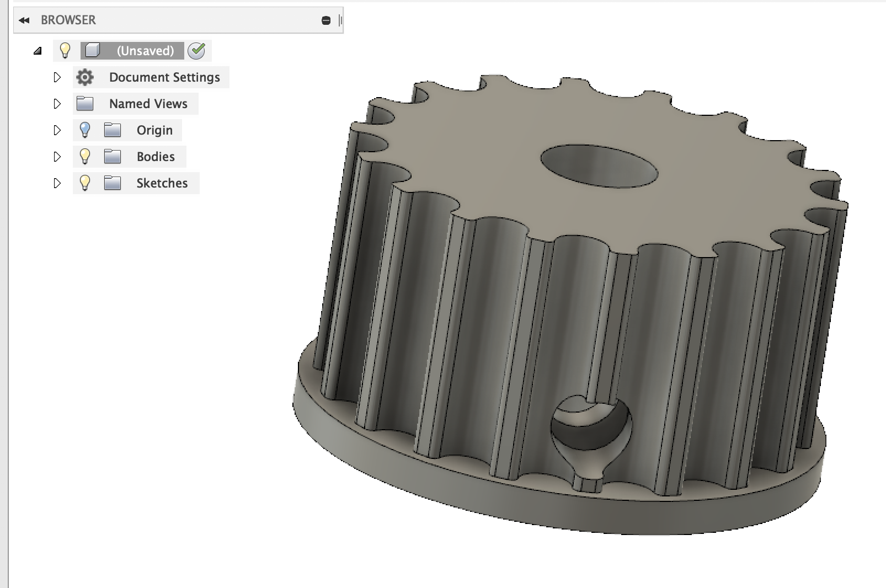Select the Sketches label

pyautogui.click(x=162, y=183)
